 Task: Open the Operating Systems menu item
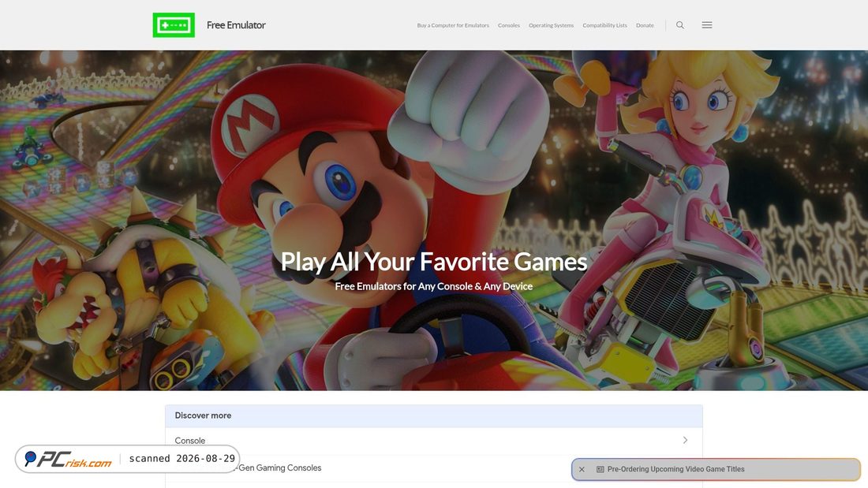pyautogui.click(x=551, y=25)
